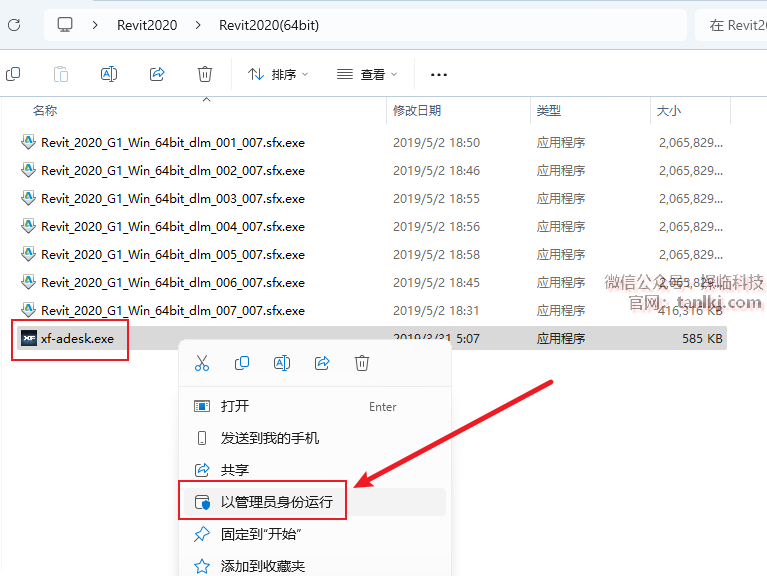
Task: Click the Copy icon in context menu
Action: [x=242, y=363]
